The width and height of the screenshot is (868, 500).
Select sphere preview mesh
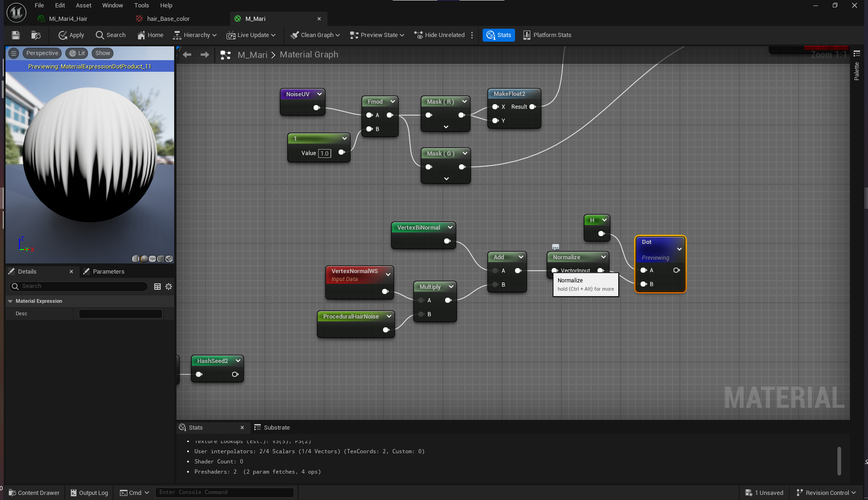click(x=144, y=259)
